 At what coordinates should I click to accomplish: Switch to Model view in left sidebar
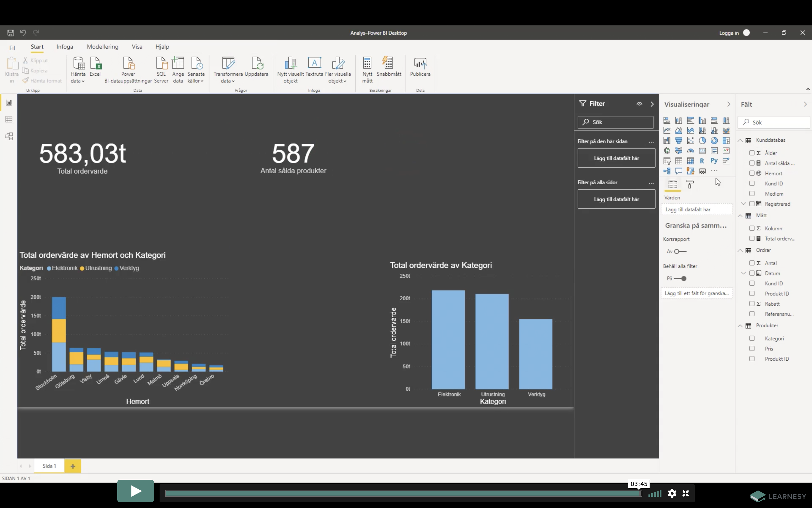click(x=9, y=136)
